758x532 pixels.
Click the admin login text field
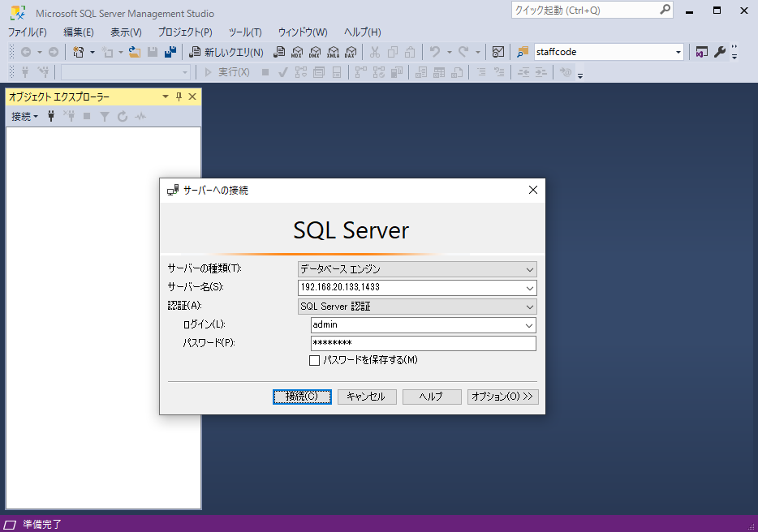point(416,325)
